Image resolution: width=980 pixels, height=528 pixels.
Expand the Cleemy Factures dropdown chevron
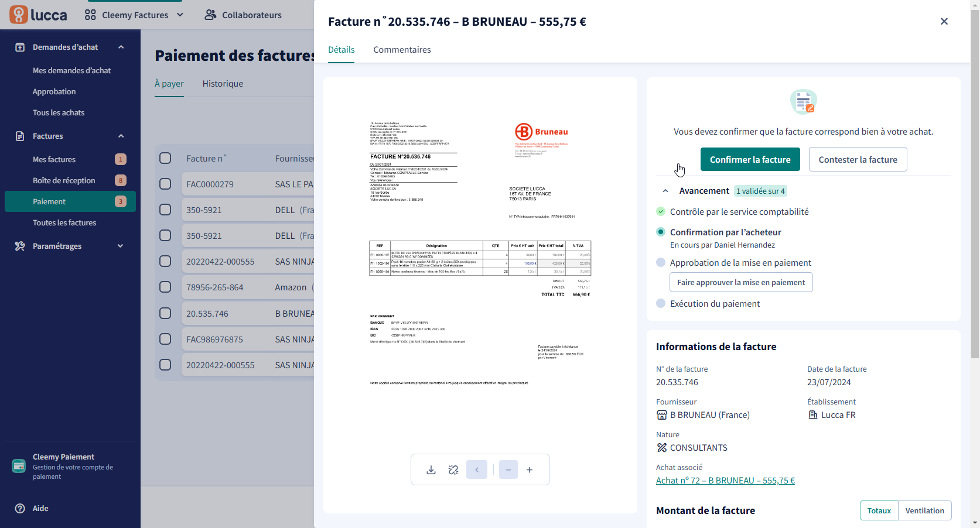click(x=180, y=15)
